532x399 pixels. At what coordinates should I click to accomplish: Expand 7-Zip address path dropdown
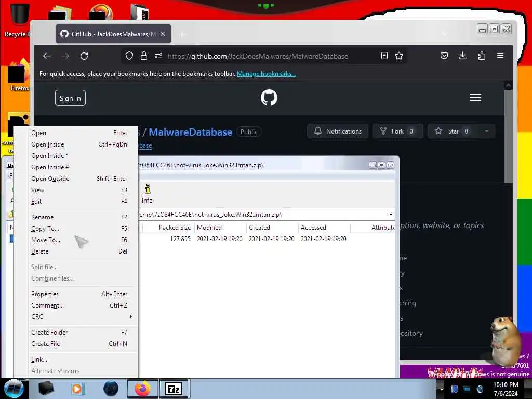coord(391,215)
